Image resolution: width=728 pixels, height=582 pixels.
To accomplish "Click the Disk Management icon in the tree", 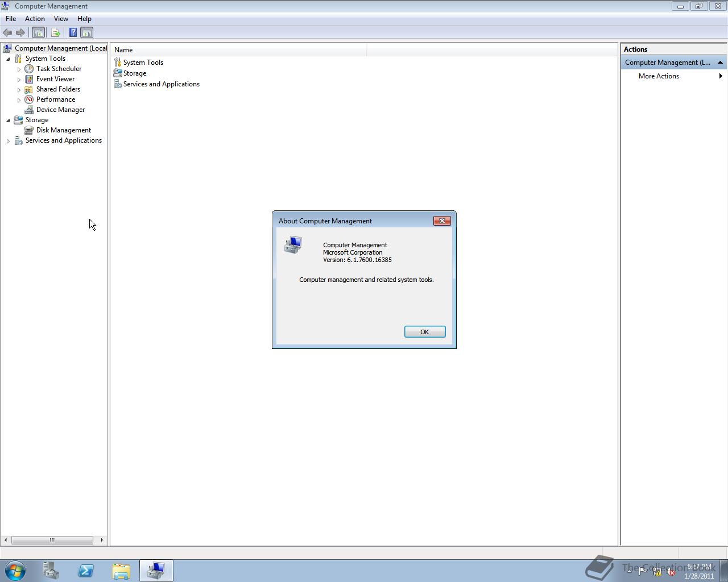I will point(29,130).
